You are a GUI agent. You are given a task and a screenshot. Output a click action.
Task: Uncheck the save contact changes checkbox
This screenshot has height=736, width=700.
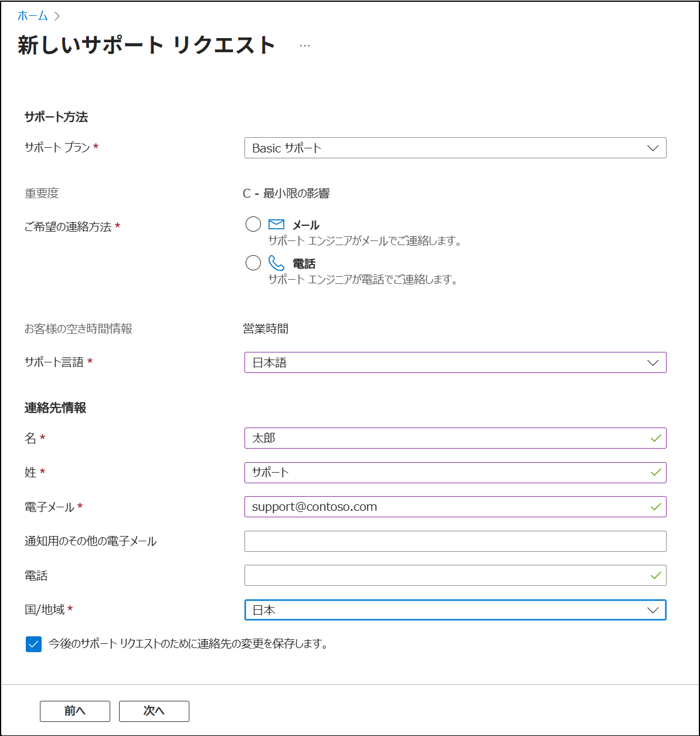coord(33,645)
